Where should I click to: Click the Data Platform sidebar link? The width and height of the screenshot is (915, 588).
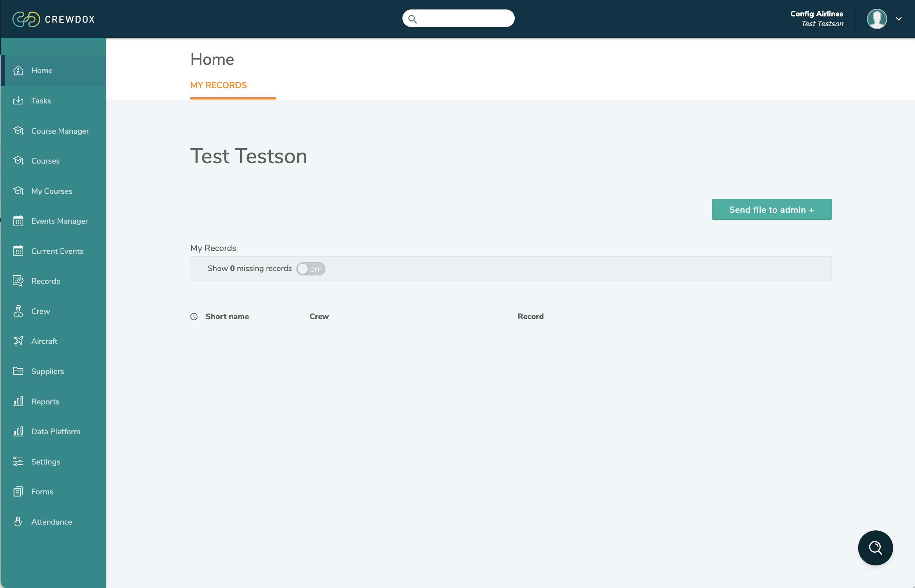tap(55, 431)
